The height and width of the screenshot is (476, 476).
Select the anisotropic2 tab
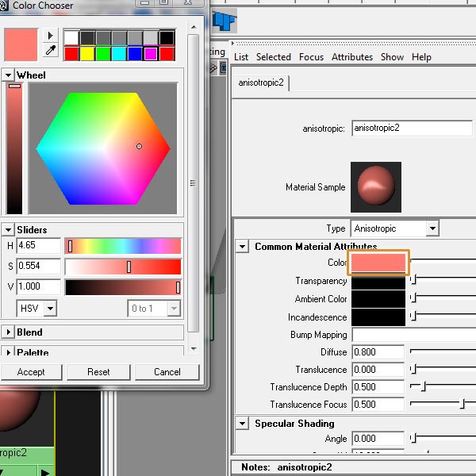point(261,83)
